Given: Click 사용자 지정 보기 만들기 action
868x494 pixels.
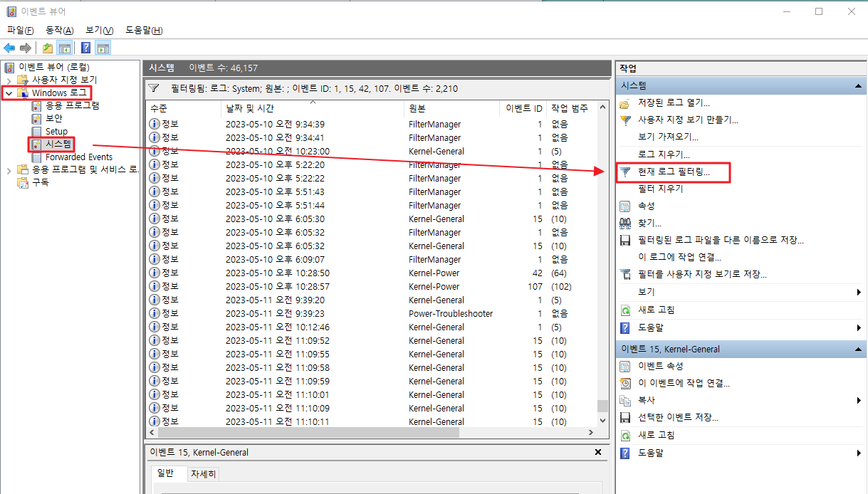Looking at the screenshot, I should 688,120.
